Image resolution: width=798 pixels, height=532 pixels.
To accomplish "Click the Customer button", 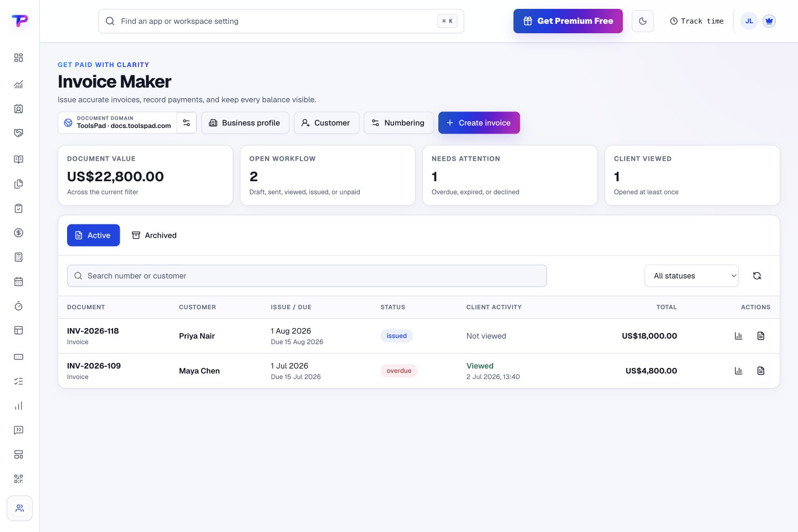I will pyautogui.click(x=326, y=123).
